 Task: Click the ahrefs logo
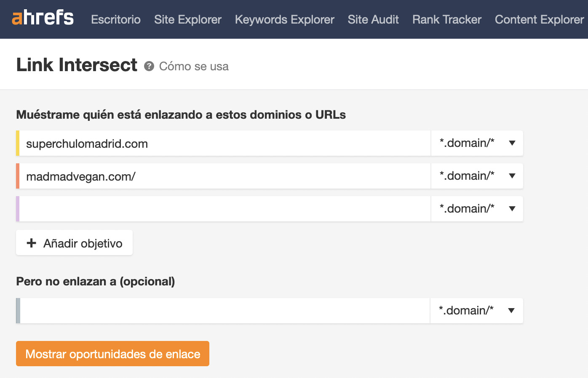point(43,18)
